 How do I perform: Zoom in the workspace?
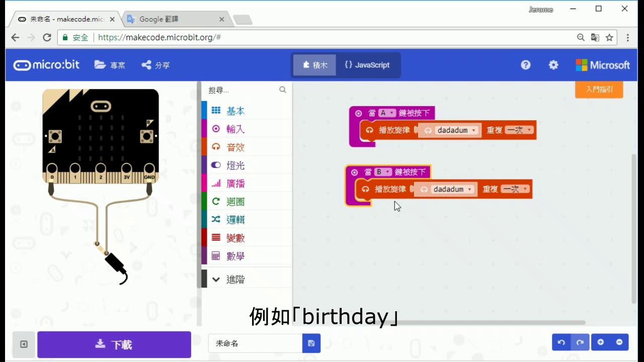pos(601,342)
